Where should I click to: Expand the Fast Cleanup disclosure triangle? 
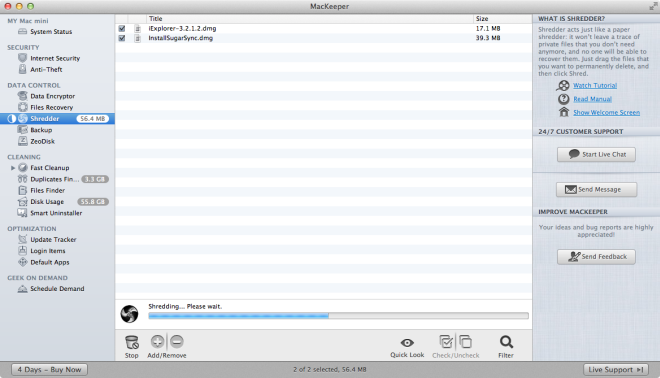[13, 168]
